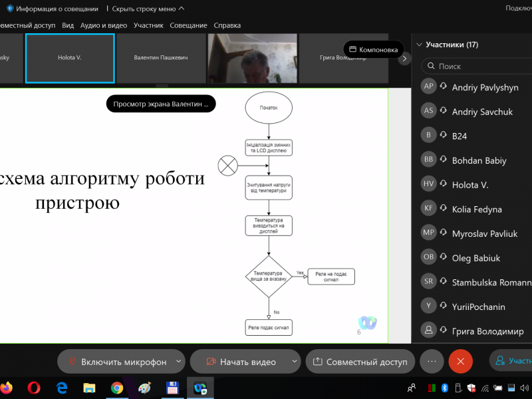The height and width of the screenshot is (399, 532).
Task: Click the Bluetooth icon in the system tray
Action: pos(446,388)
